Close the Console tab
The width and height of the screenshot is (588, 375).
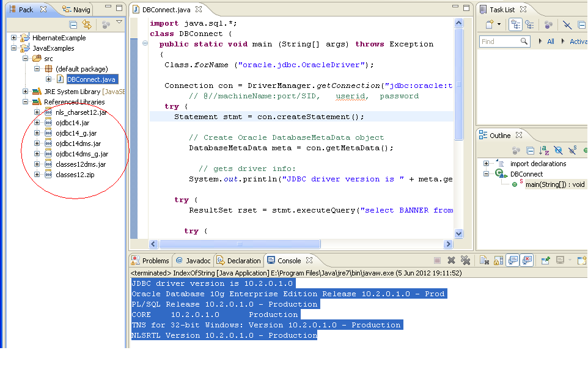coord(309,260)
